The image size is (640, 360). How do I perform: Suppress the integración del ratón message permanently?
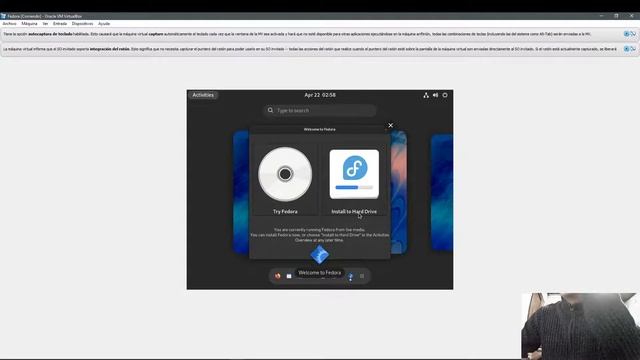coord(633,49)
